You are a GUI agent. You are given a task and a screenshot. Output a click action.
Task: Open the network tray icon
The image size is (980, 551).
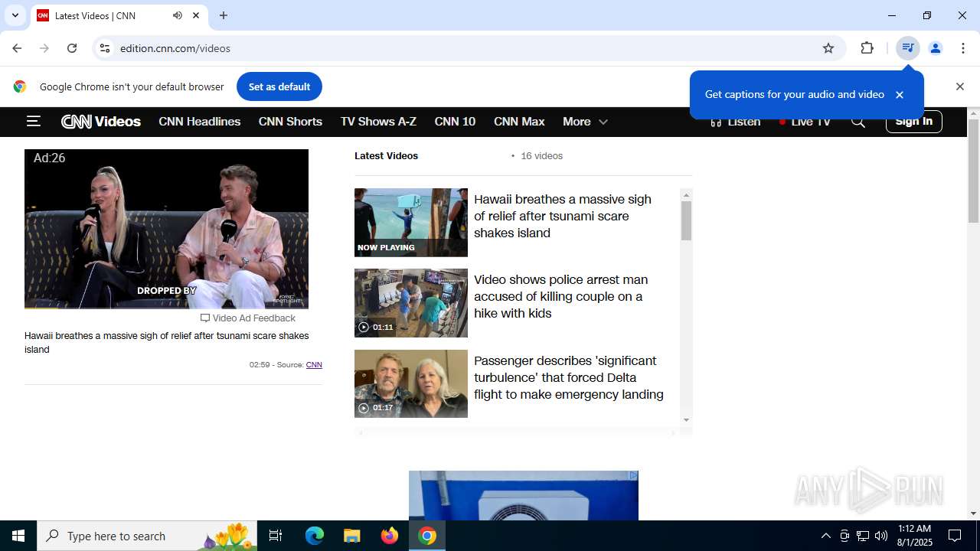(863, 536)
